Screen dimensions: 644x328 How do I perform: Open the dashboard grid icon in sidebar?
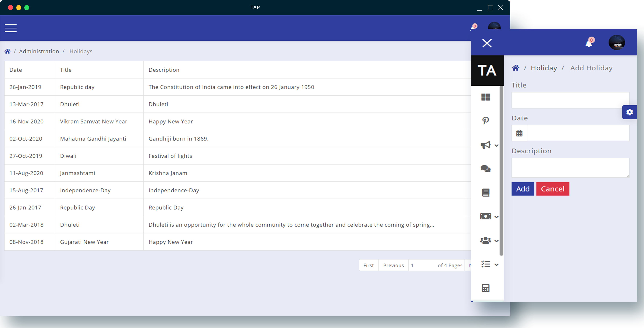[486, 97]
